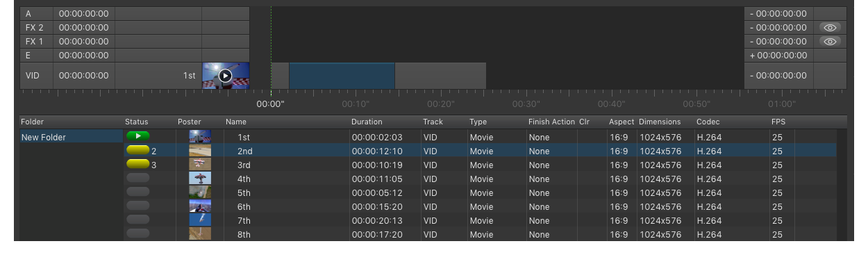Click grey status pill of 5th clip
The image size is (868, 255).
137,192
